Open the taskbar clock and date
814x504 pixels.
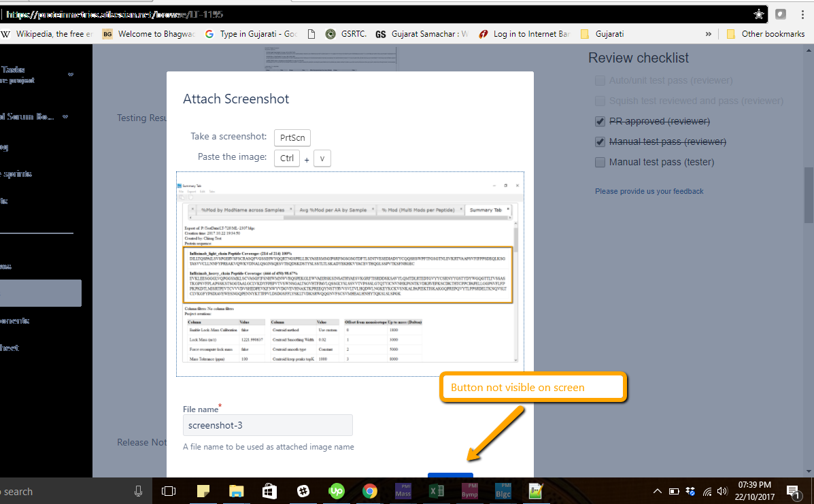click(755, 491)
